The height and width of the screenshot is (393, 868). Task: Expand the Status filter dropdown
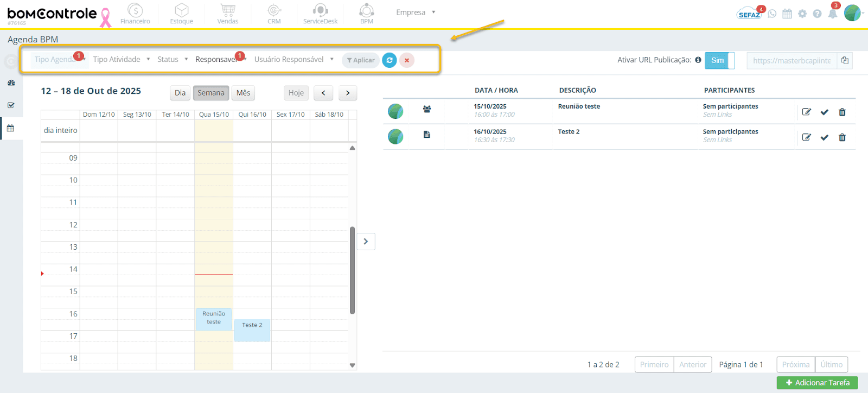tap(173, 59)
